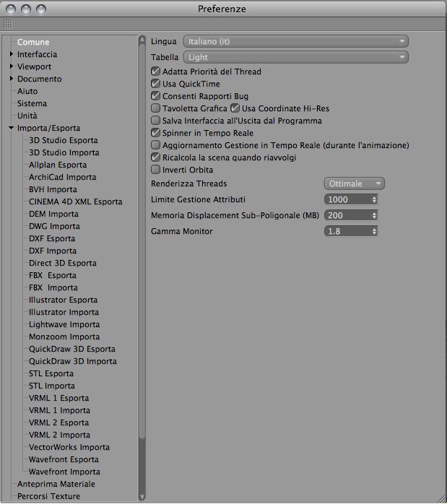
Task: Click the Limite Gestione Attributi 1000 field
Action: pyautogui.click(x=348, y=199)
